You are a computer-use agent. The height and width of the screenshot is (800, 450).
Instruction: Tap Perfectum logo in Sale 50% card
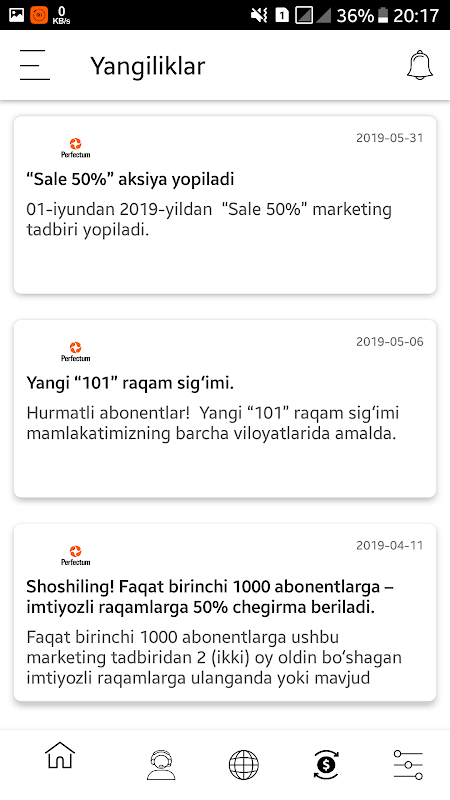[76, 148]
